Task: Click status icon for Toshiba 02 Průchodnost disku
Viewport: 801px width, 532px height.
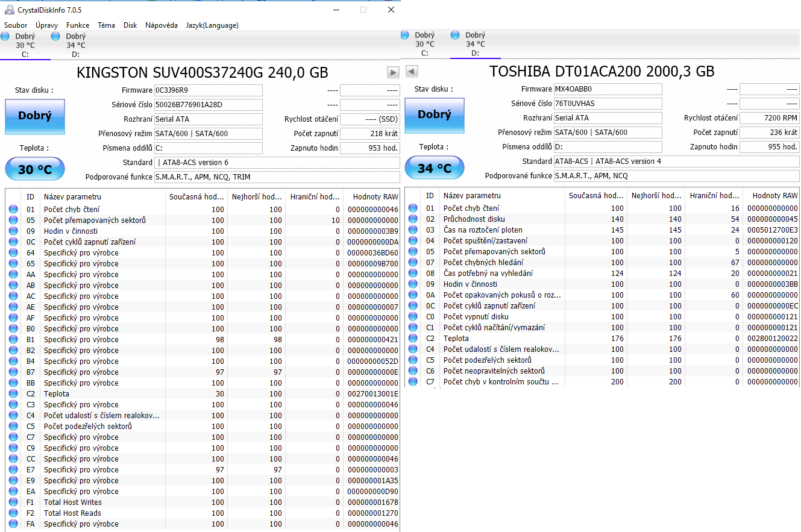Action: (413, 219)
